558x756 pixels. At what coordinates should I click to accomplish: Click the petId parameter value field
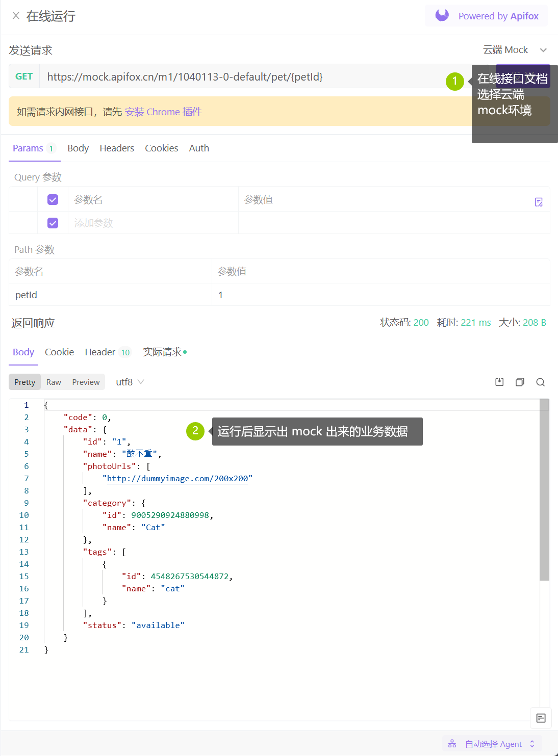click(x=380, y=295)
